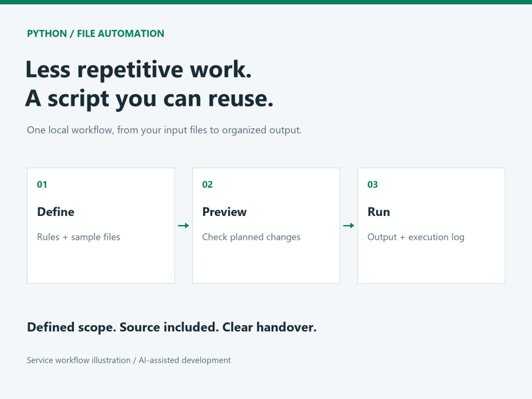Select the headline 'Less repetitive work.'
Image resolution: width=532 pixels, height=399 pixels.
(139, 70)
